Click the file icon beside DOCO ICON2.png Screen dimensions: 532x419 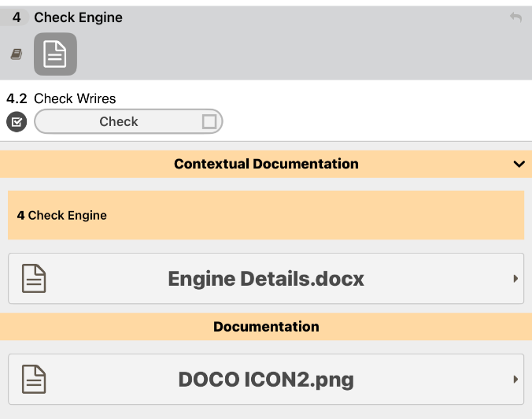(x=34, y=380)
